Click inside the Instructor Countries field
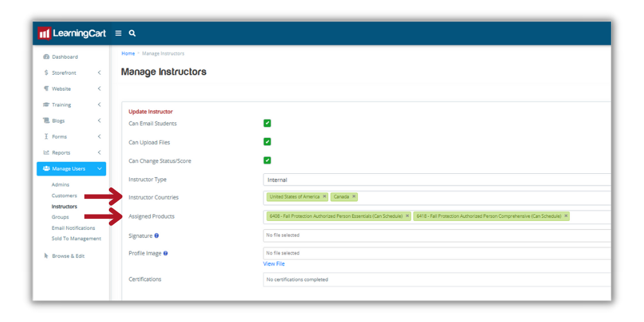 tap(437, 198)
